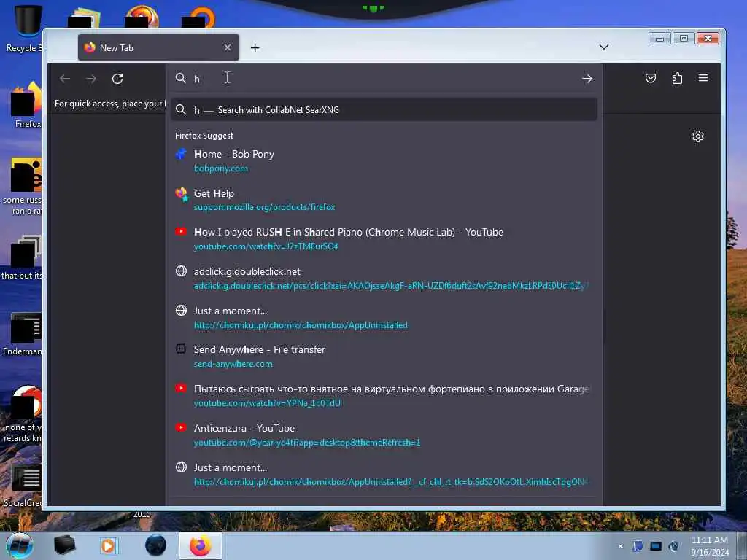This screenshot has width=747, height=560.
Task: Click the magnifier icon in the search suggestion row
Action: [x=181, y=109]
